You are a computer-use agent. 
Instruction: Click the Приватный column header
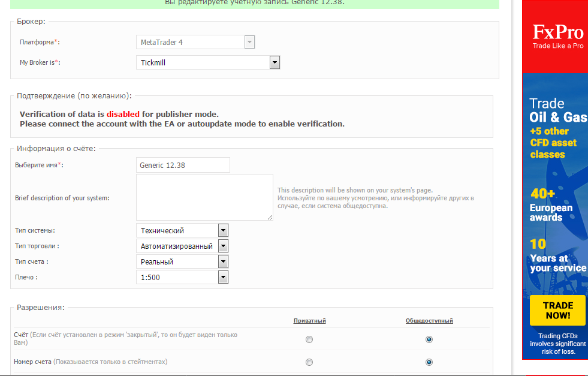click(310, 320)
